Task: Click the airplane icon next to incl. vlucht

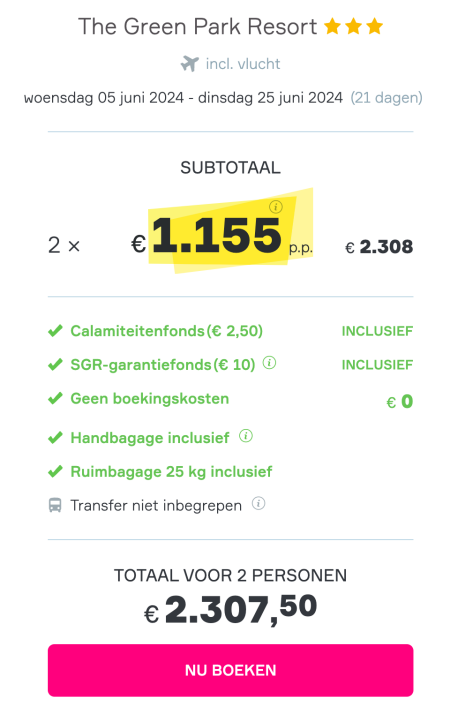Action: coord(190,64)
